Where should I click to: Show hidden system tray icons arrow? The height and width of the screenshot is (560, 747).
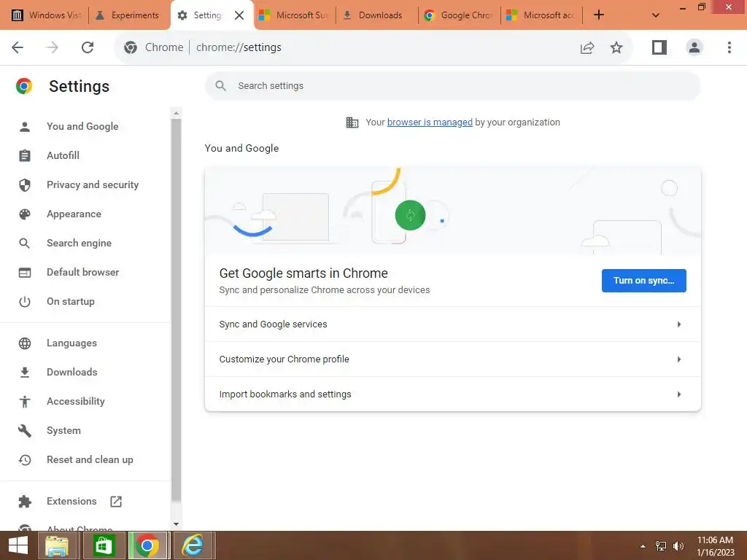pos(643,546)
